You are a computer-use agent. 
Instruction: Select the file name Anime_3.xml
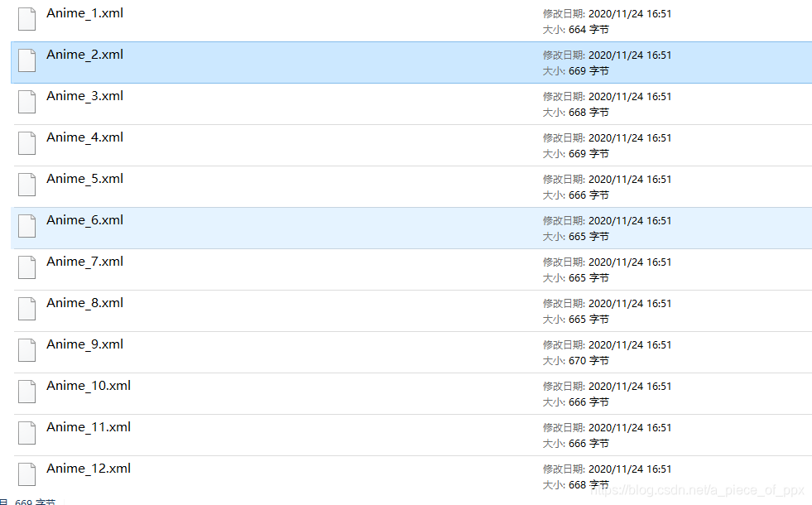[x=85, y=96]
